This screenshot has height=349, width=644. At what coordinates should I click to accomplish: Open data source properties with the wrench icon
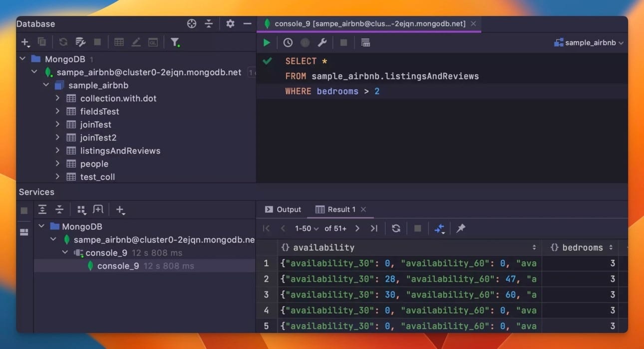pos(322,42)
